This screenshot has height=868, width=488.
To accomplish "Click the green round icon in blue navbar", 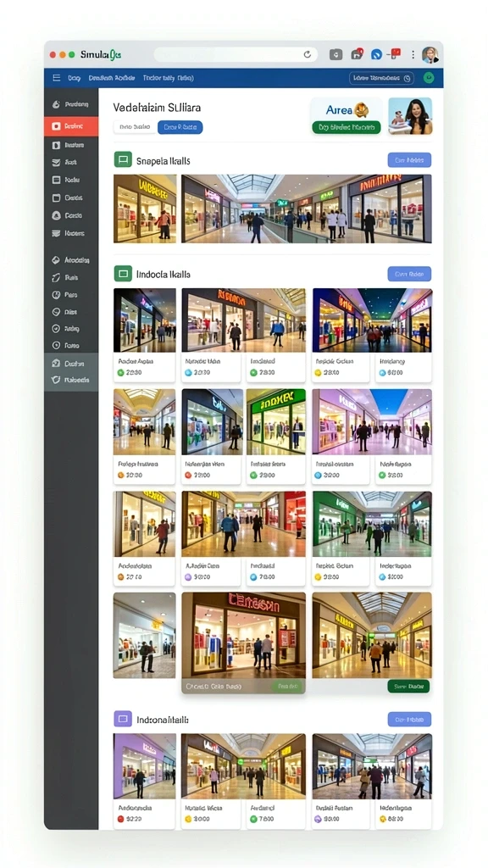I will tap(428, 78).
